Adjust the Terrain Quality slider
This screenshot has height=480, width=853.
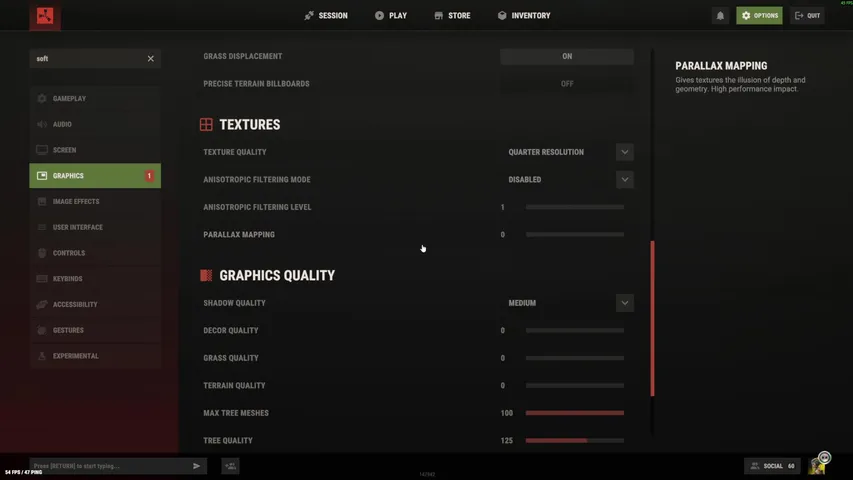point(574,385)
